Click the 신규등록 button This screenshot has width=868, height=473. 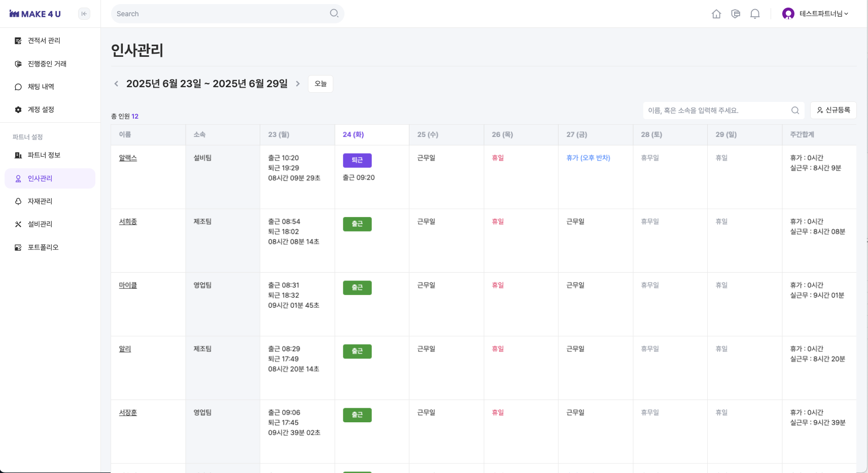[x=833, y=110]
